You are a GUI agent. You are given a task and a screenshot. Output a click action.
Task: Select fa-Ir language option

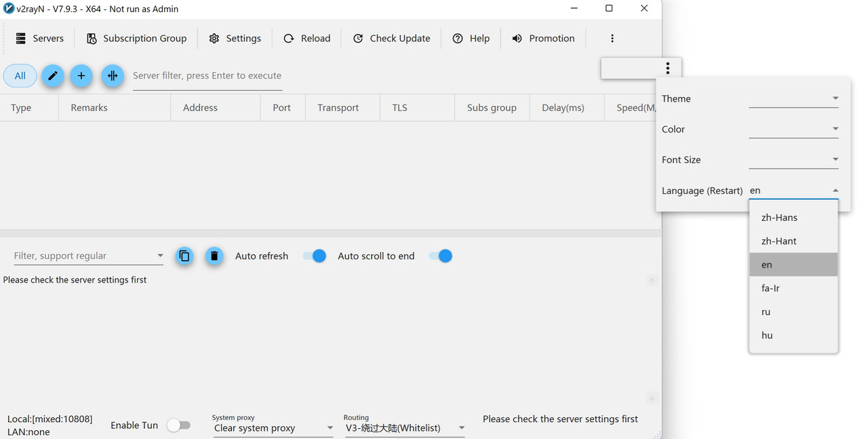[793, 288]
